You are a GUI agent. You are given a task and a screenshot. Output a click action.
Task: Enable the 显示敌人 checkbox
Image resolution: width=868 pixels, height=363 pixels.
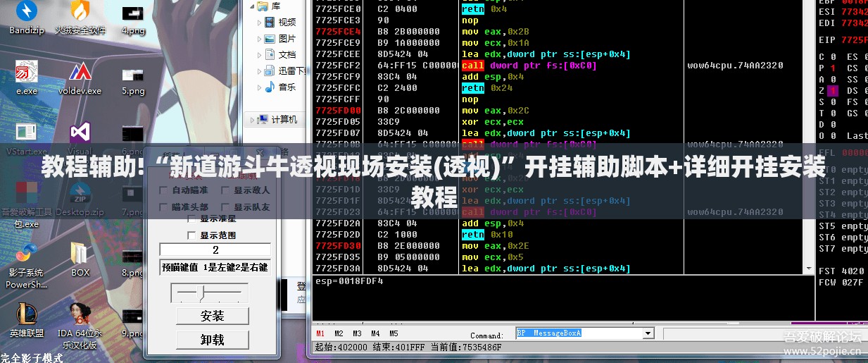[x=225, y=190]
